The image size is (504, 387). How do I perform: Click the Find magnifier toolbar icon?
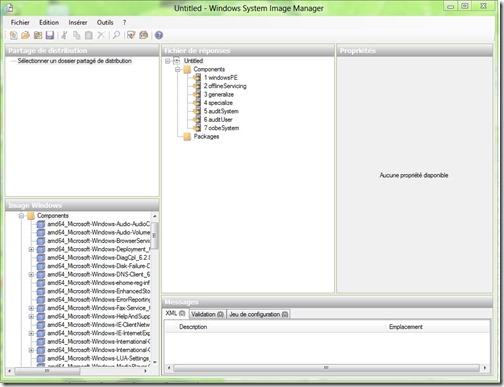pyautogui.click(x=116, y=35)
